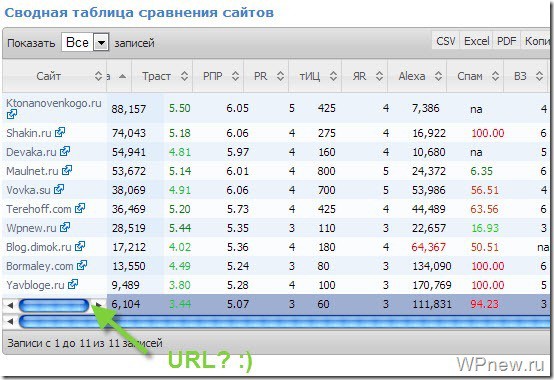The height and width of the screenshot is (380, 554).
Task: Open external link icon beside Vovka.su
Action: 59,189
